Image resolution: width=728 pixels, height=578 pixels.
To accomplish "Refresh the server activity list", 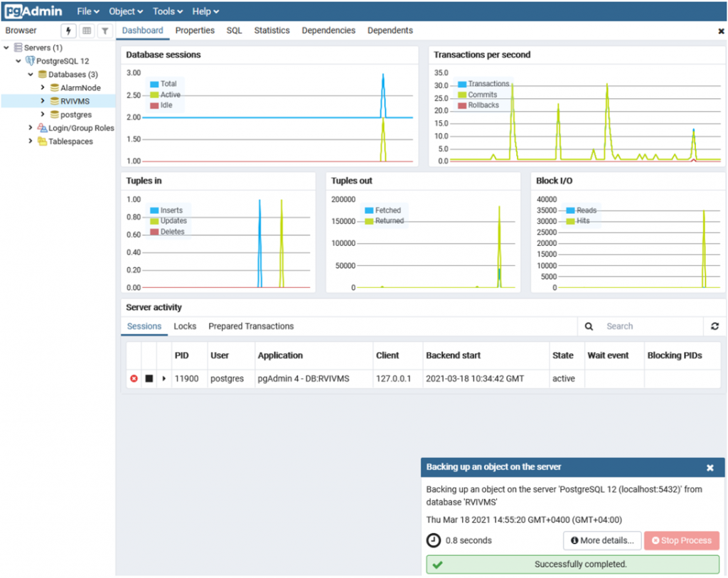I will coord(714,326).
